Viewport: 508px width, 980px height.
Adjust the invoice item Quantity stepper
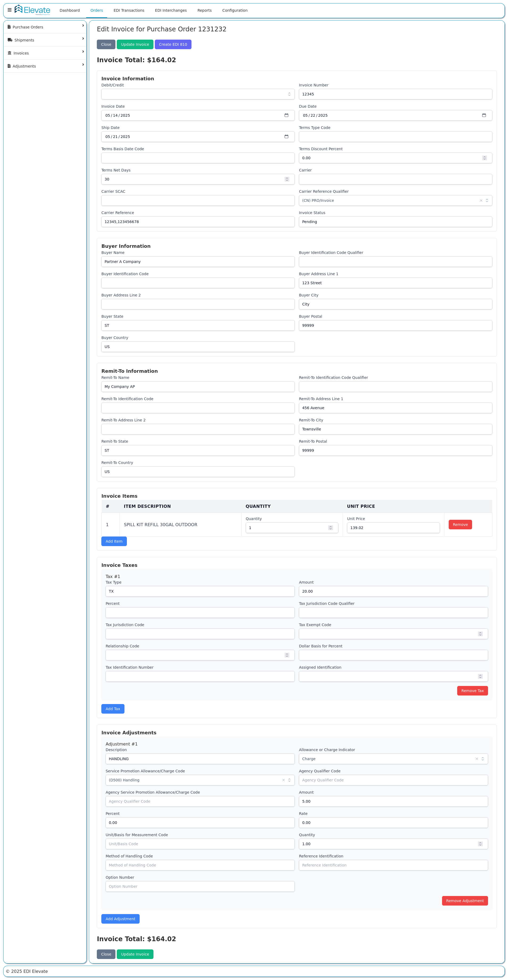point(330,528)
